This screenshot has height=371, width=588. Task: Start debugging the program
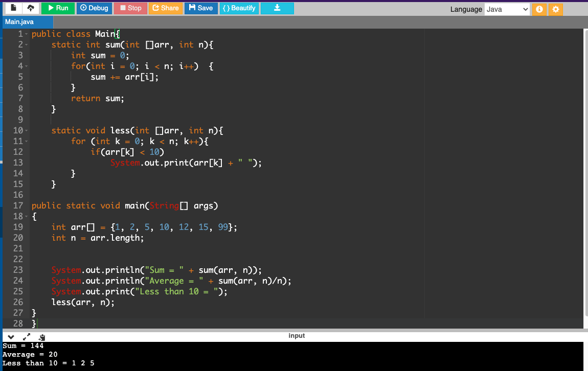(94, 8)
